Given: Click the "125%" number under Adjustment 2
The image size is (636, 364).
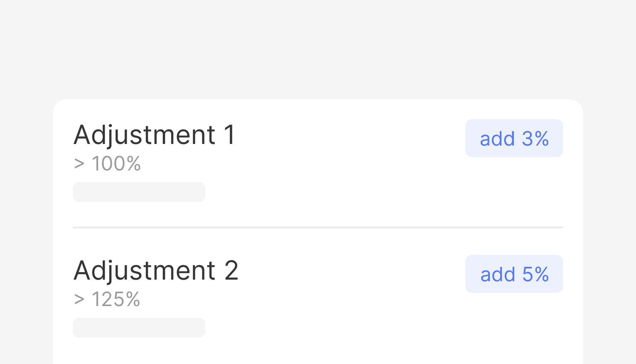Looking at the screenshot, I should [116, 299].
